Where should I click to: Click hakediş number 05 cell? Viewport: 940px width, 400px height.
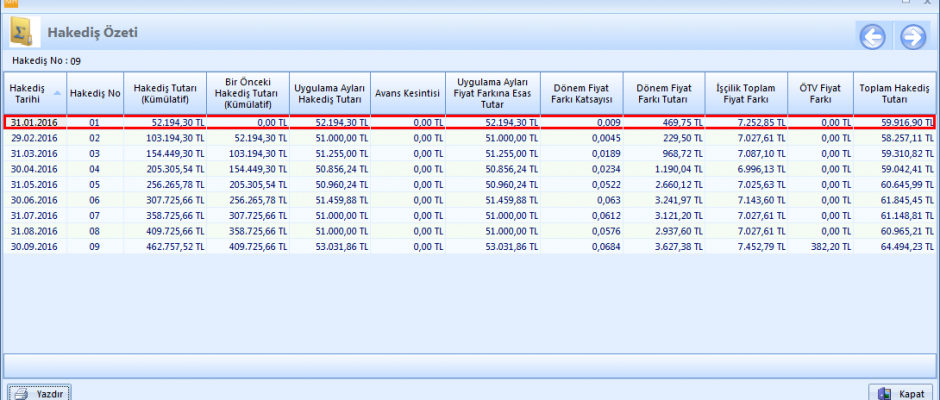click(x=95, y=185)
